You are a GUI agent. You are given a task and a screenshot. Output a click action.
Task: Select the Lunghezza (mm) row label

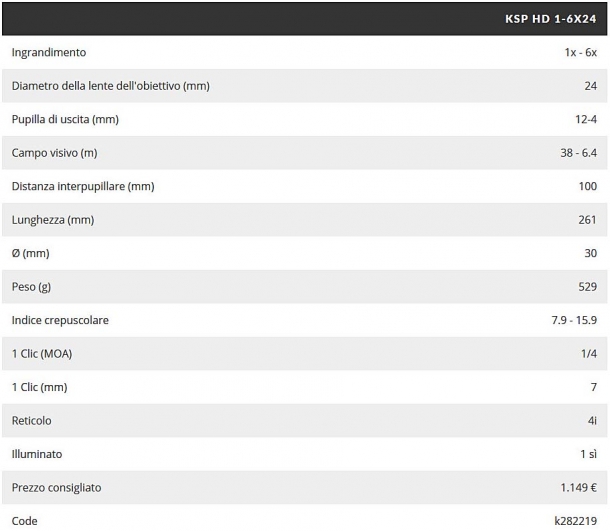click(x=53, y=220)
